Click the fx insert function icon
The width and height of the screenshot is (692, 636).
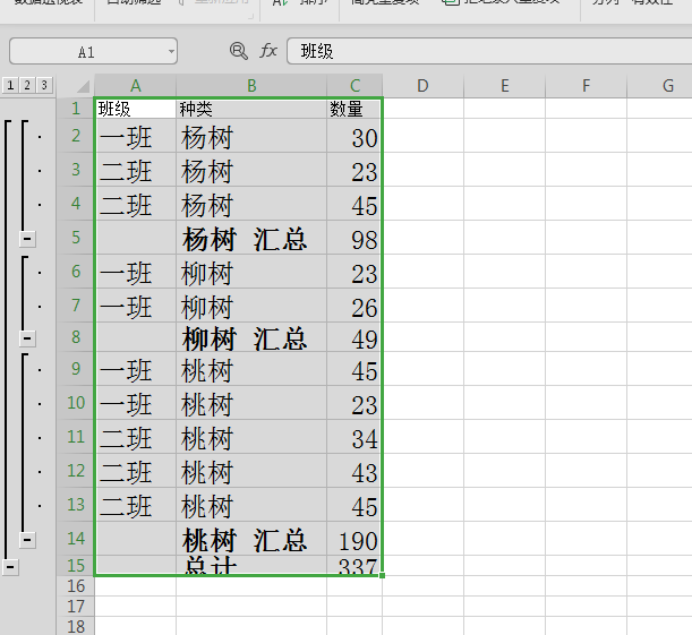click(x=268, y=51)
